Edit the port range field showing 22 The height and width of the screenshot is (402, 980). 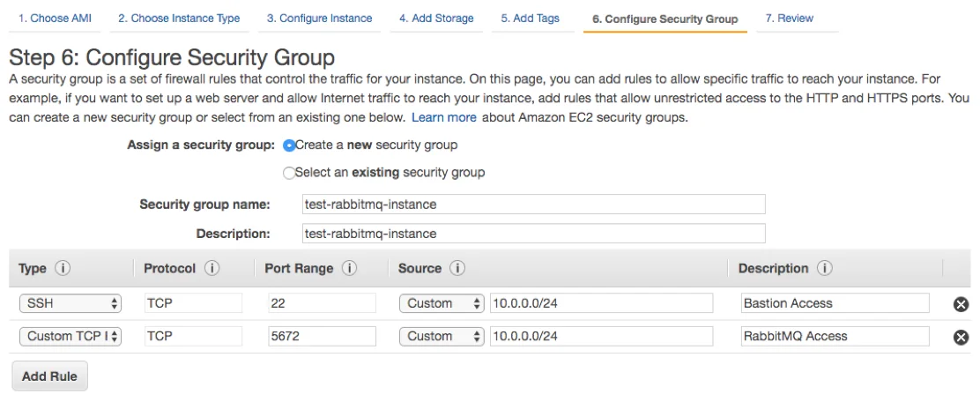(322, 303)
